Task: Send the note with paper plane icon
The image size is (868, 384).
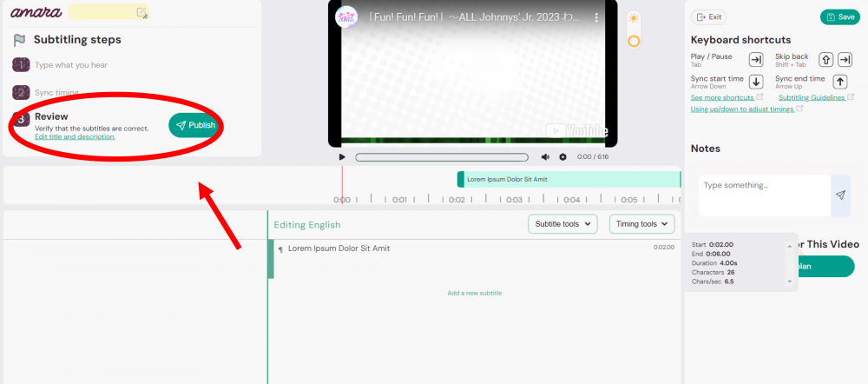Action: click(840, 195)
